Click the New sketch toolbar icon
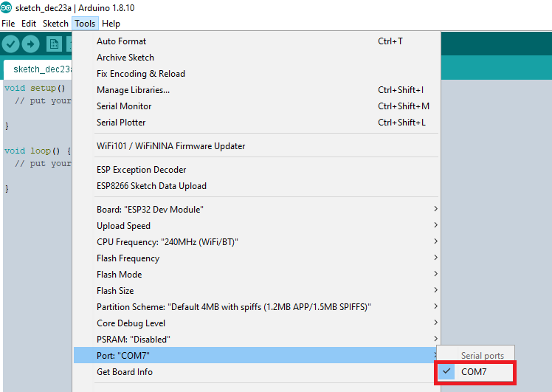The height and width of the screenshot is (392, 552). (54, 44)
